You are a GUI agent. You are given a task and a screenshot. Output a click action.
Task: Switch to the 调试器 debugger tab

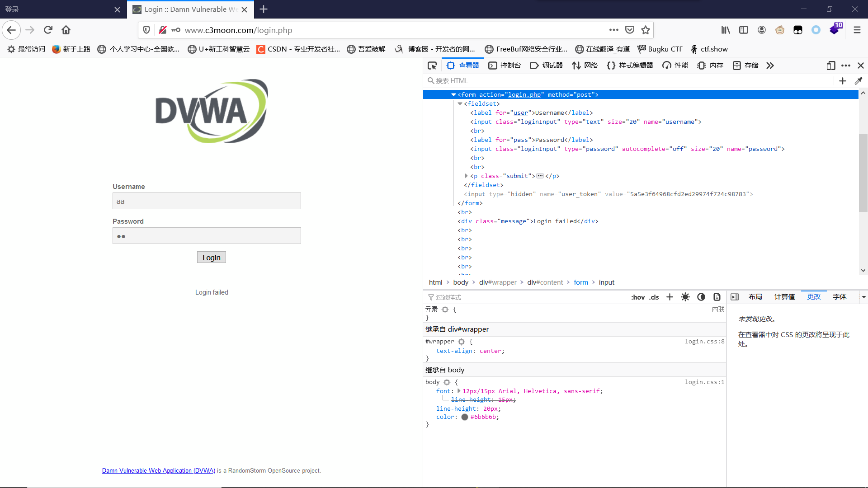546,66
